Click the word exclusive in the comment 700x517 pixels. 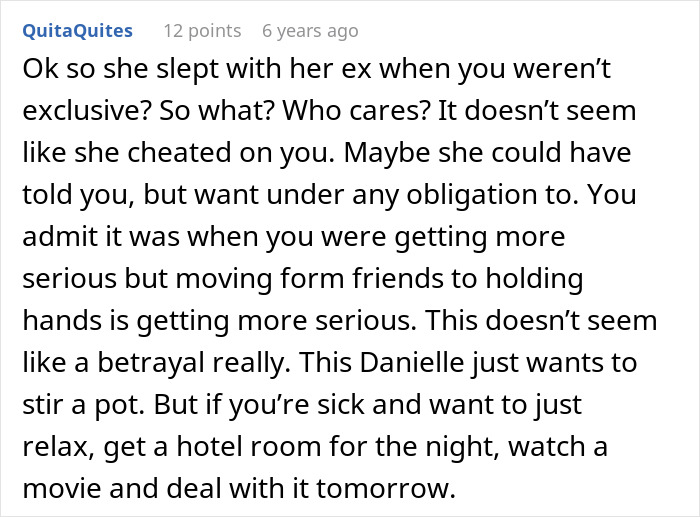87,110
